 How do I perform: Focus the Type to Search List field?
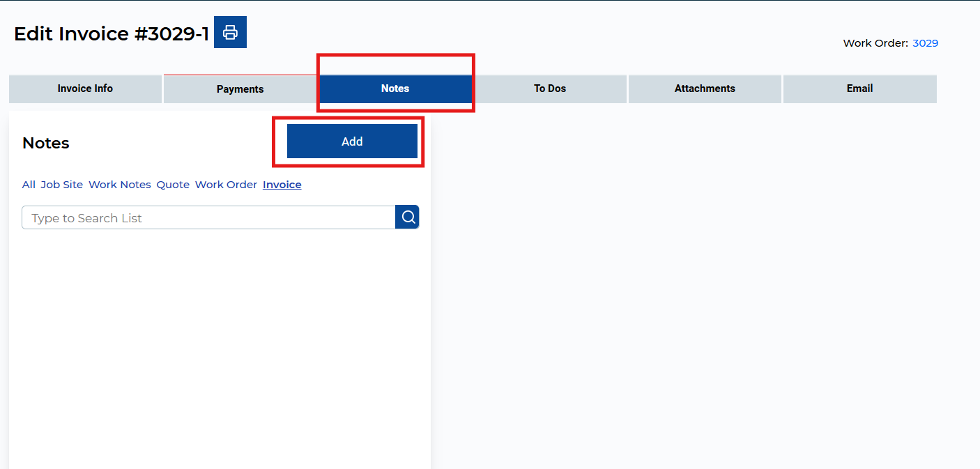(x=208, y=218)
